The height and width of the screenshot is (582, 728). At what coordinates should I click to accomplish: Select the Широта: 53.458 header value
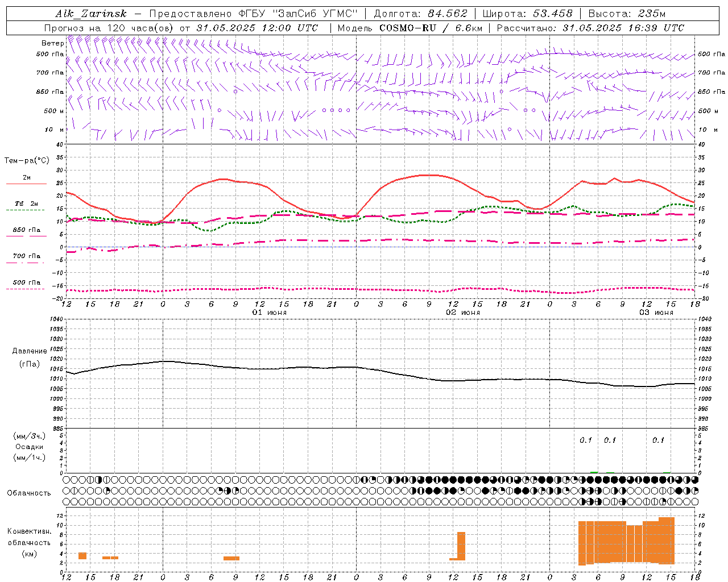tap(527, 14)
